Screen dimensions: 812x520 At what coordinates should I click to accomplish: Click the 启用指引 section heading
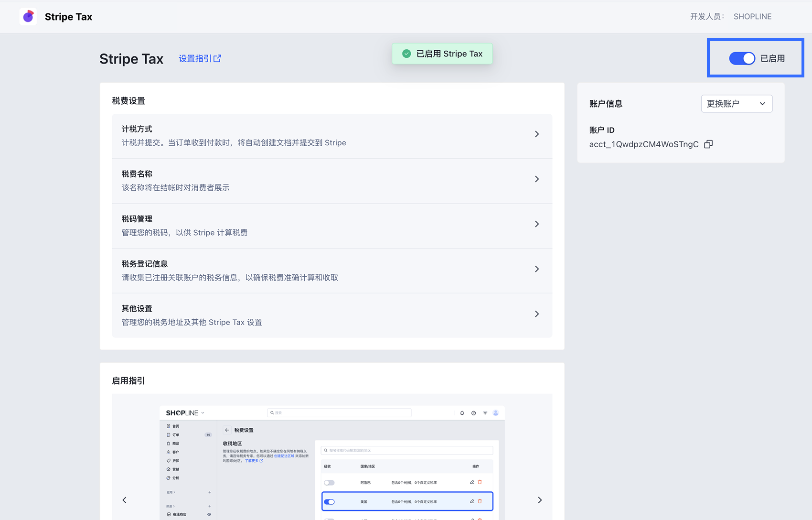click(128, 381)
